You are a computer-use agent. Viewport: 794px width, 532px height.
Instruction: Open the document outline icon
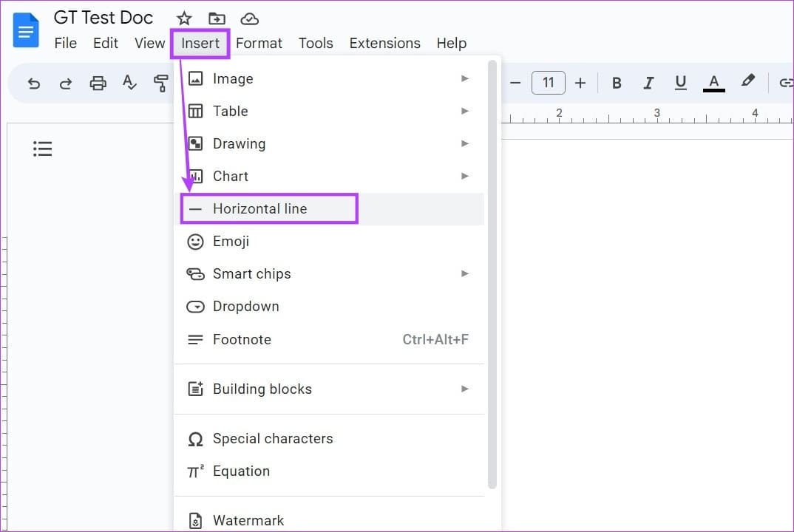[43, 149]
